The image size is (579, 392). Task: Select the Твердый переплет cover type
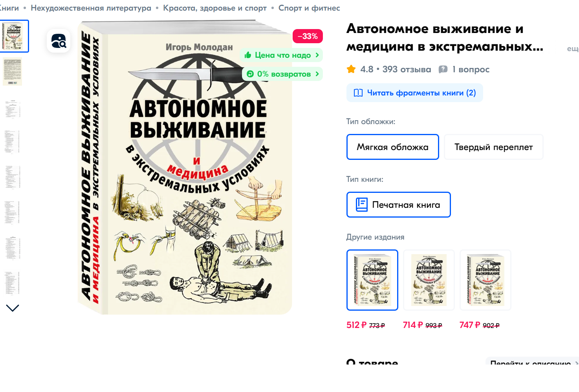(494, 147)
